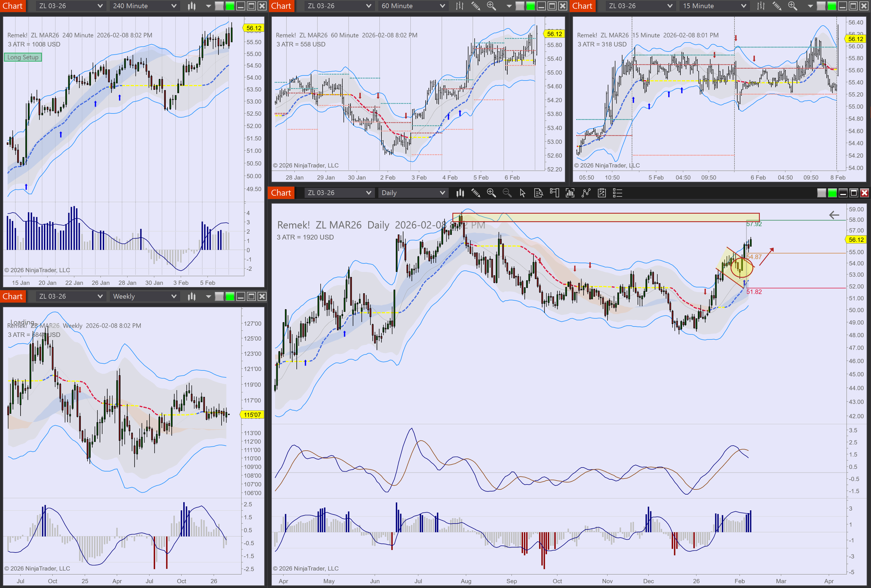Image resolution: width=871 pixels, height=588 pixels.
Task: Select drawing tools pencil in Daily chart
Action: [x=476, y=193]
